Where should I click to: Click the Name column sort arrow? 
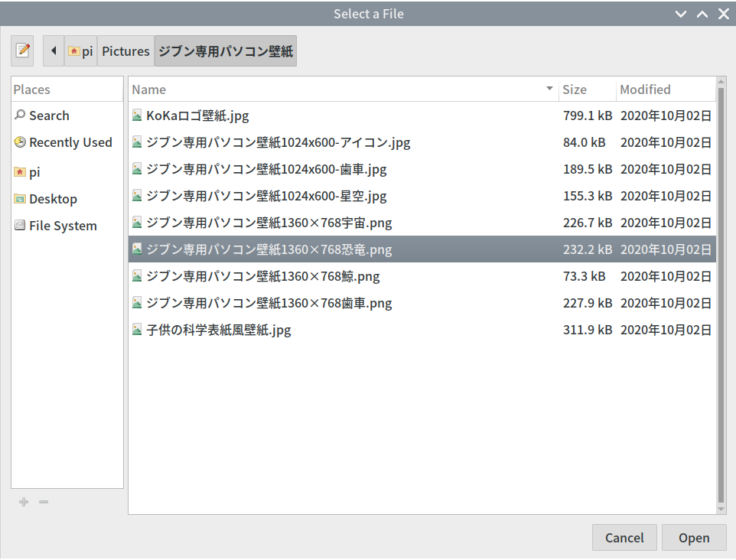pos(549,90)
